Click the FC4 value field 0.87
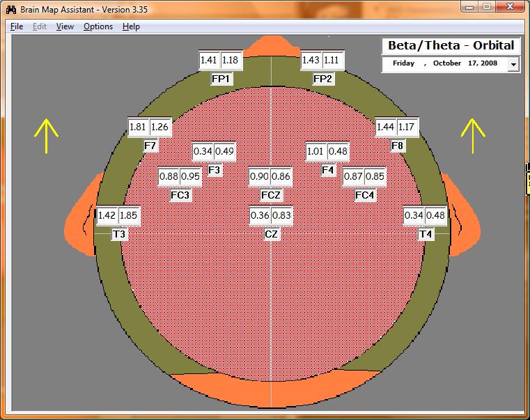Image resolution: width=530 pixels, height=420 pixels. point(353,176)
